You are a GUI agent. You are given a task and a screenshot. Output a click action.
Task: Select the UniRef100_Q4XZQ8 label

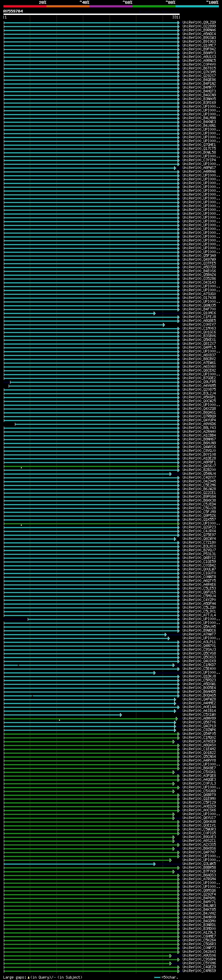click(x=199, y=408)
